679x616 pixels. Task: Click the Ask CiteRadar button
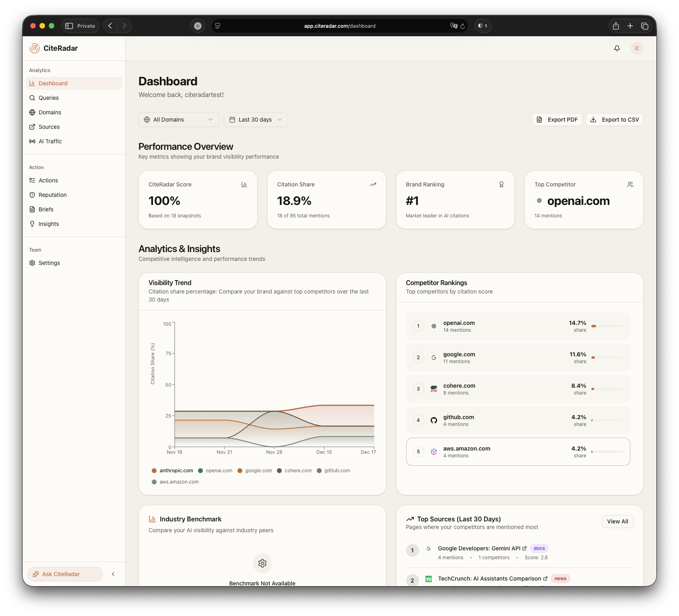(x=64, y=574)
